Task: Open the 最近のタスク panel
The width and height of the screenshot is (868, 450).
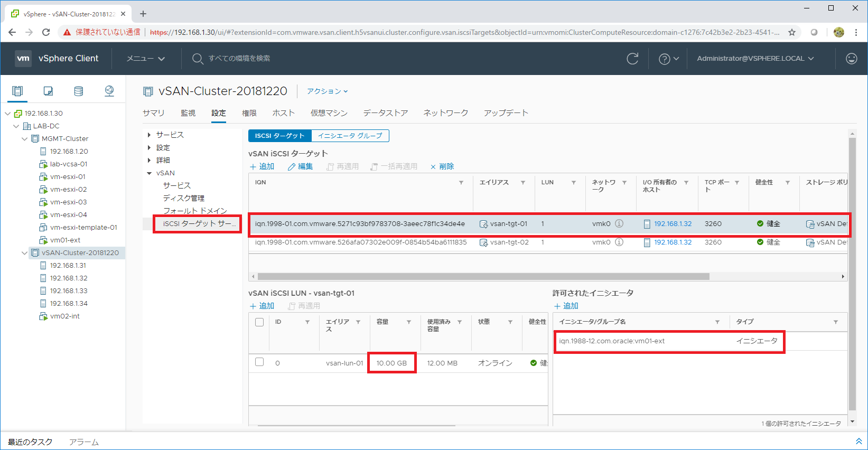Action: point(30,442)
